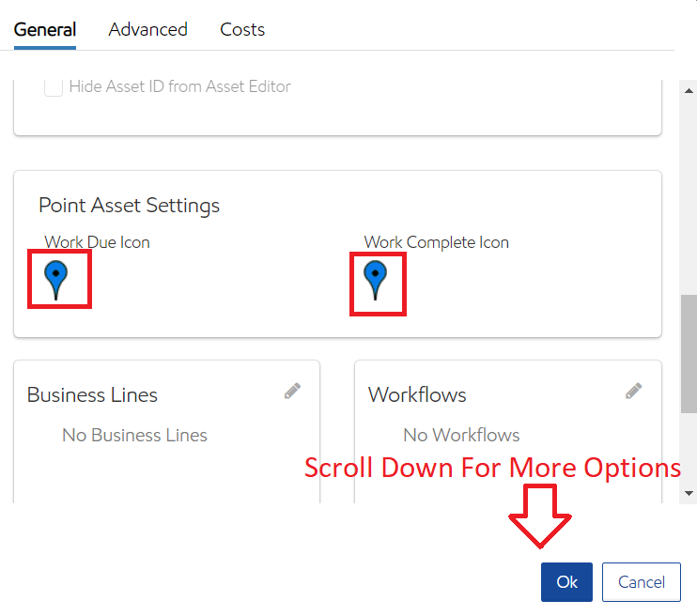The width and height of the screenshot is (697, 616).
Task: Edit Business Lines with the pencil icon
Action: [293, 392]
